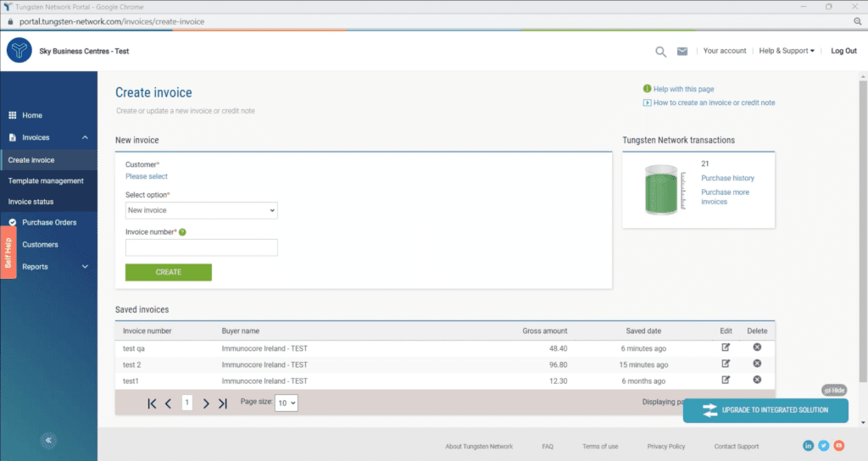
Task: Edit saved invoice test1
Action: [x=726, y=380]
